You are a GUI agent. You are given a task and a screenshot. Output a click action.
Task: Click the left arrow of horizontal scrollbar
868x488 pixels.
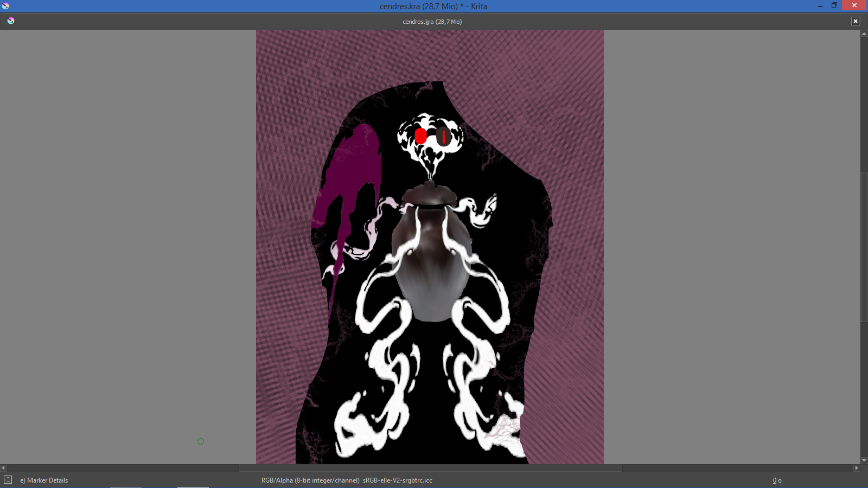[3, 468]
